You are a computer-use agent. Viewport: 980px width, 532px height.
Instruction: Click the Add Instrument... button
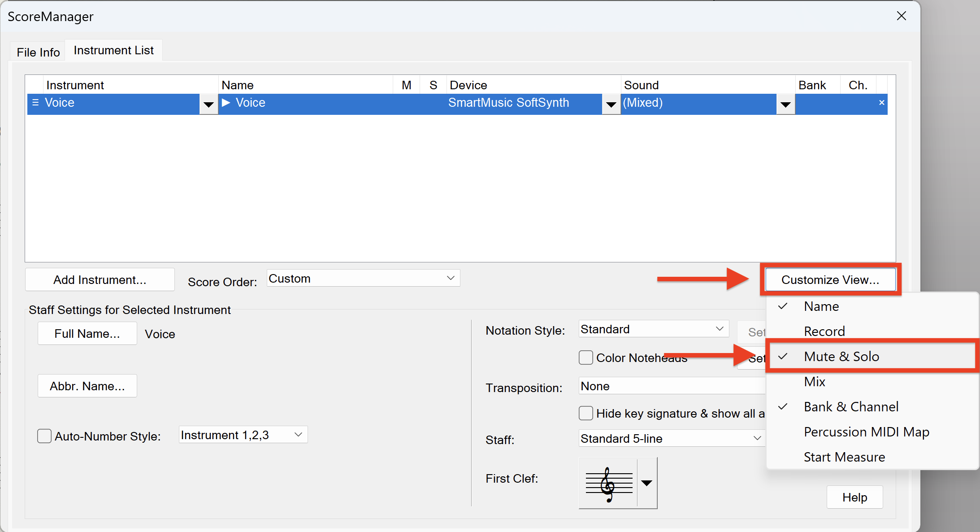100,279
